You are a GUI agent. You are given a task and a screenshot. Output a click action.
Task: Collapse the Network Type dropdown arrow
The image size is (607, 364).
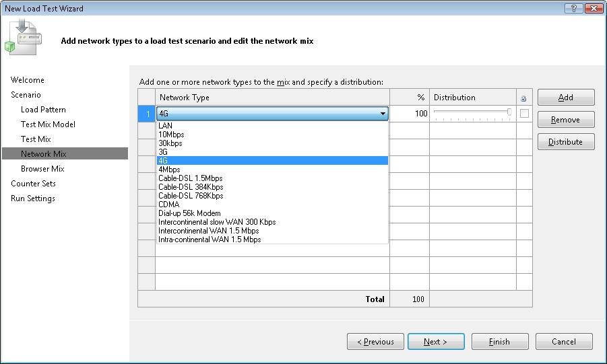pyautogui.click(x=383, y=114)
